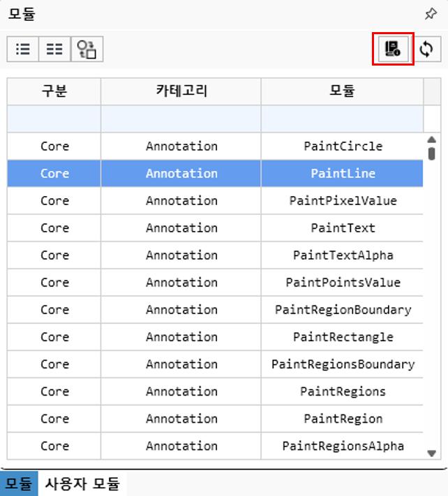The image size is (448, 496).
Task: Switch to single-column list view
Action: pos(23,50)
